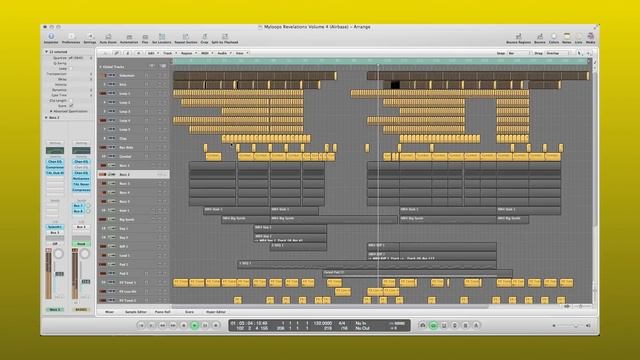Click the Repeat Section icon
The image size is (640, 360).
point(186,37)
